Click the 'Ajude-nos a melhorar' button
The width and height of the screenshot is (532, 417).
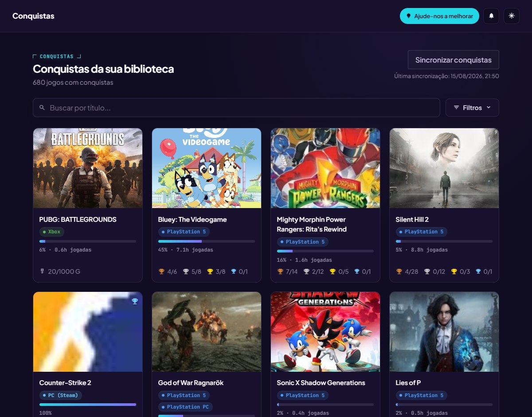pos(439,16)
